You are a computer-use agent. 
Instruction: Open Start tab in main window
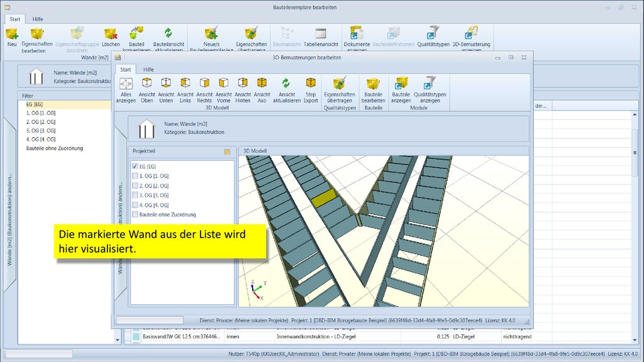point(15,19)
